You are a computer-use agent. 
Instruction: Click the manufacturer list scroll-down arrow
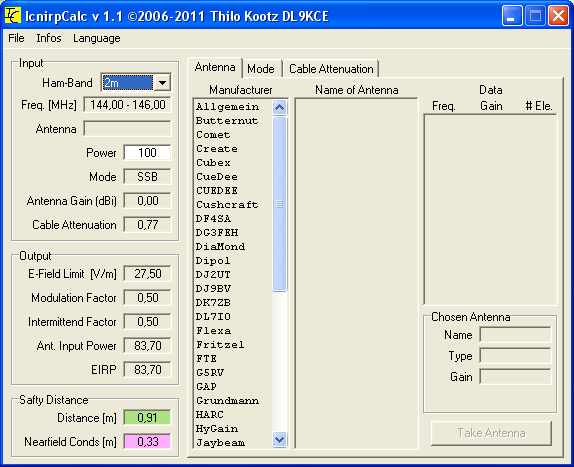point(280,439)
